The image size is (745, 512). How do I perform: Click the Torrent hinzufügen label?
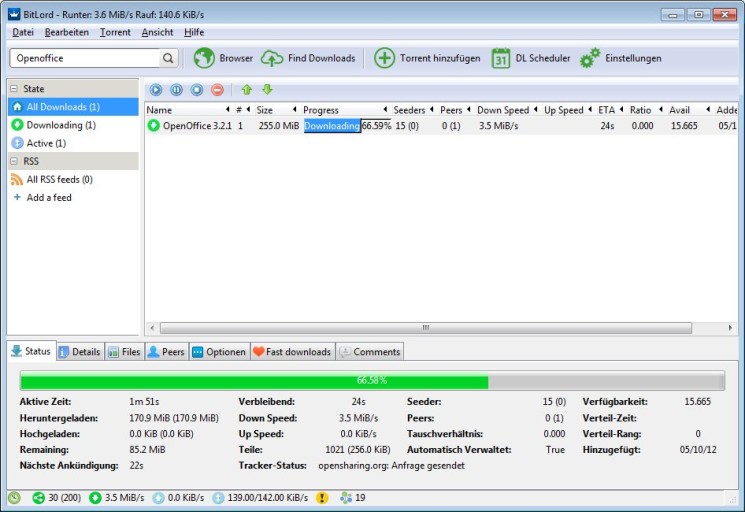[440, 58]
